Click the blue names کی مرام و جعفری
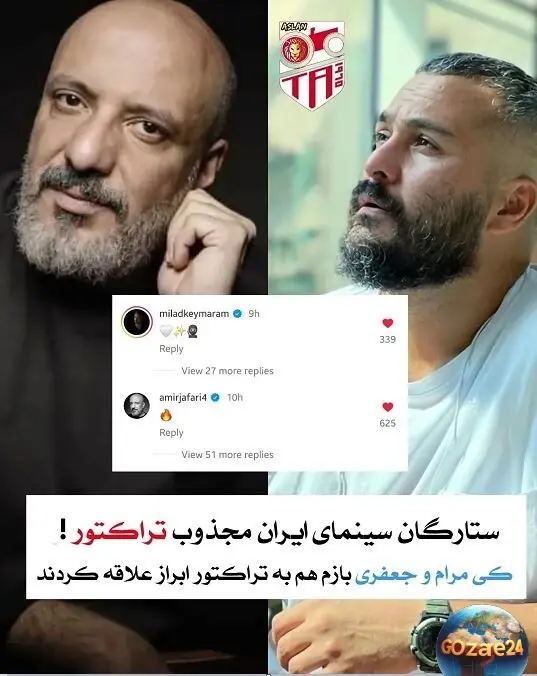 (x=433, y=576)
